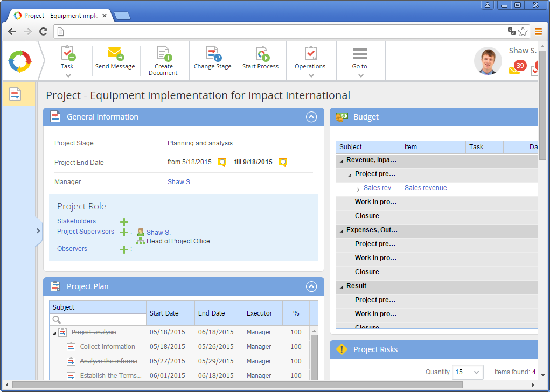Collapse the first Project pre... budget node
The image size is (550, 392).
(350, 176)
